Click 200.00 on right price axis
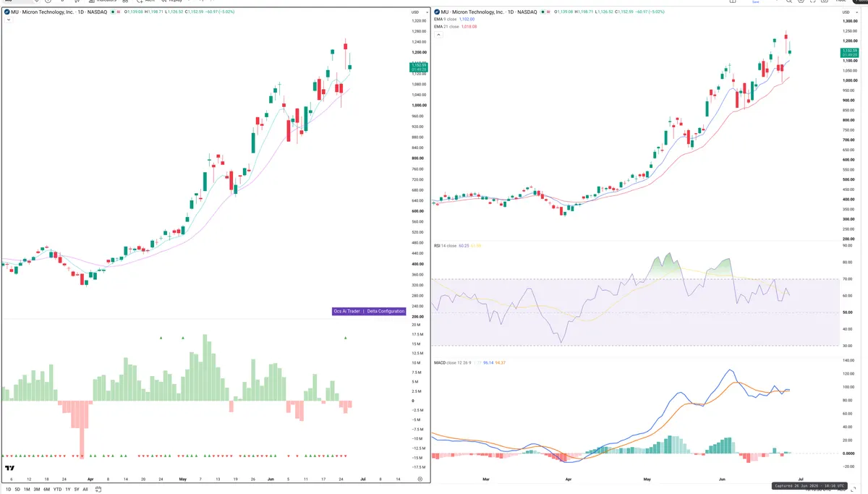Screen dimensions: 868x494 coord(849,239)
